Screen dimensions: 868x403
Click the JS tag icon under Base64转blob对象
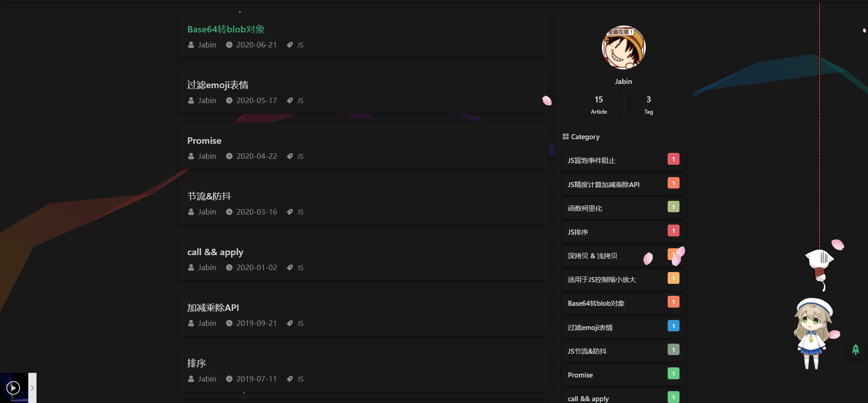tap(290, 45)
